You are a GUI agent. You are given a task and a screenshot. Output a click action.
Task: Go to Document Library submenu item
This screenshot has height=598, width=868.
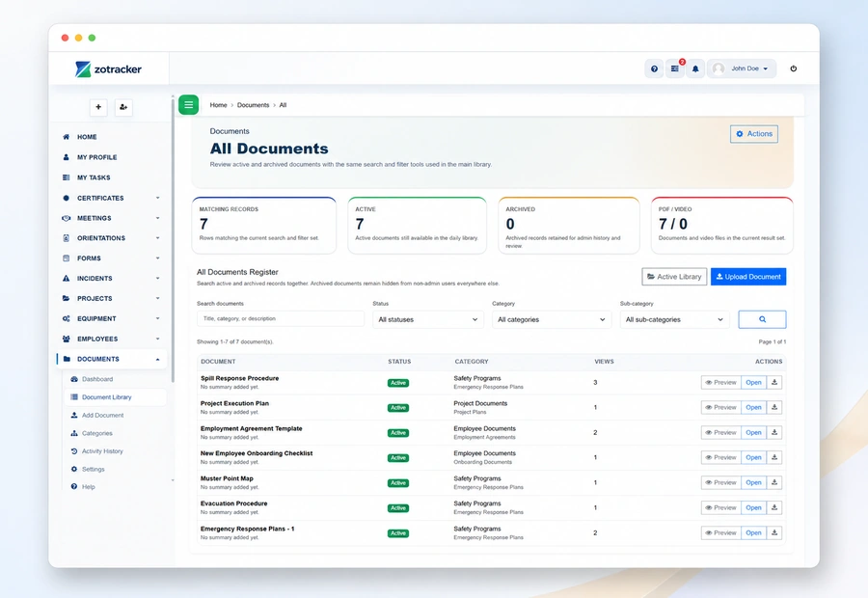pos(115,397)
